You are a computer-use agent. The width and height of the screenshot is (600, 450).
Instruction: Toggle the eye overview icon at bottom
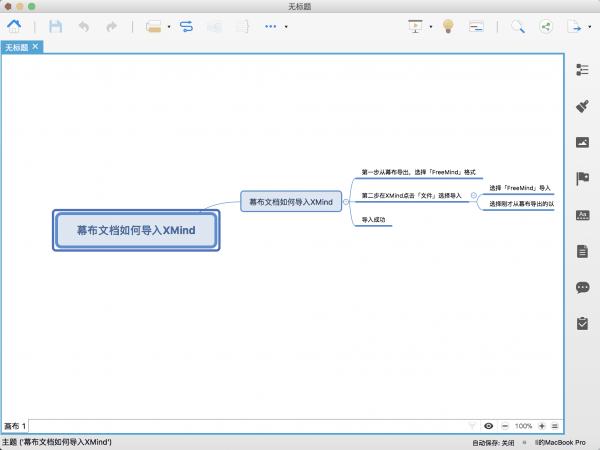(x=488, y=426)
